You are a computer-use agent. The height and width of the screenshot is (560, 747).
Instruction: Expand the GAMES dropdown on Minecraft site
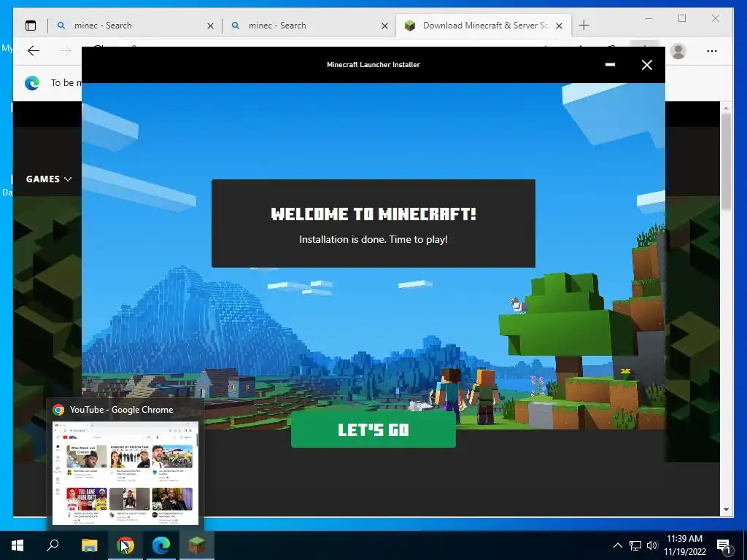coord(49,179)
